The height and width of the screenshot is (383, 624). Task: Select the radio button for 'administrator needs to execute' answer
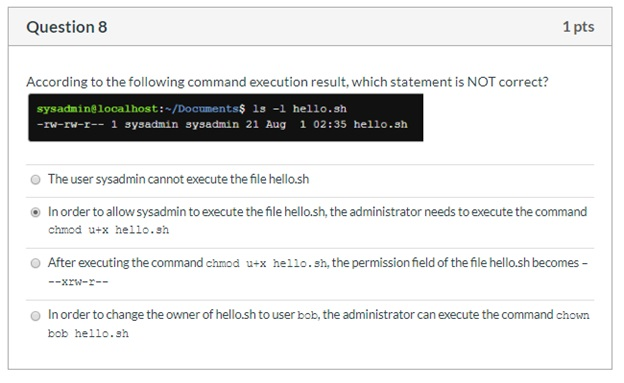[x=35, y=212]
